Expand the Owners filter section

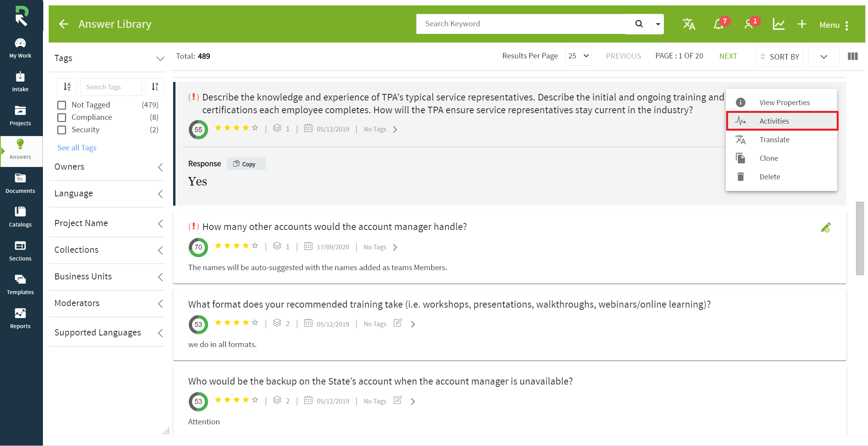tap(107, 167)
